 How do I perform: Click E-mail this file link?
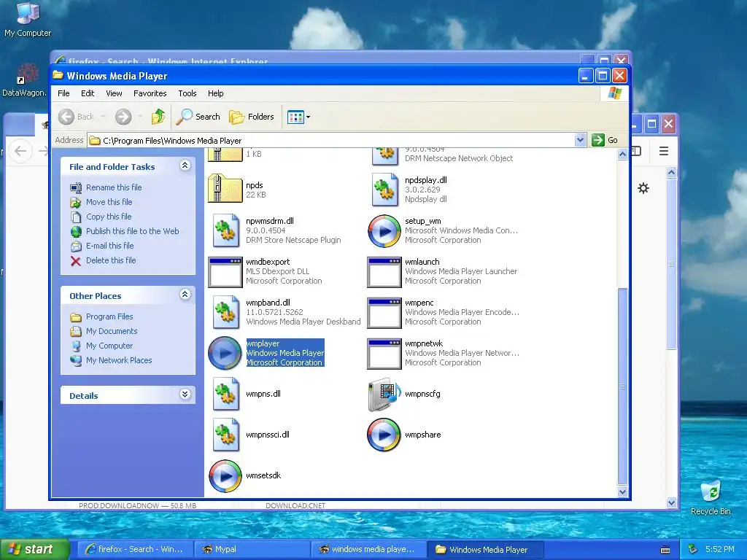(x=110, y=246)
